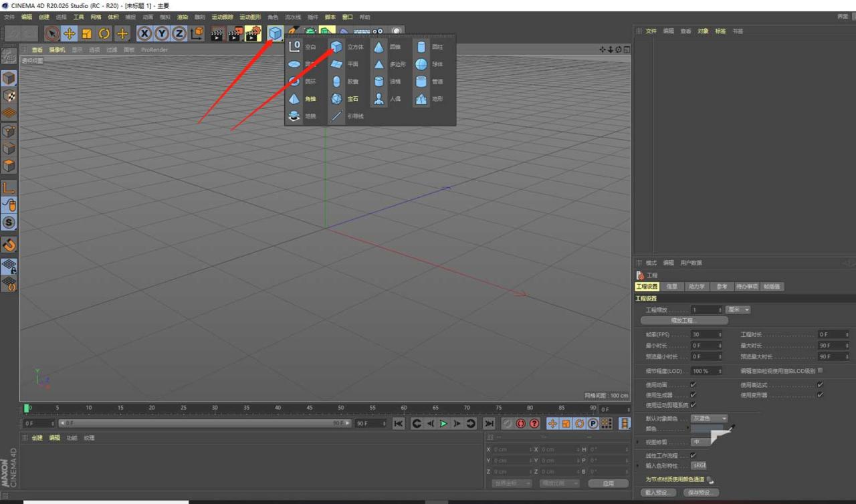The height and width of the screenshot is (504, 856).
Task: Uncheck the 线性工作流程 checkbox
Action: coord(692,456)
